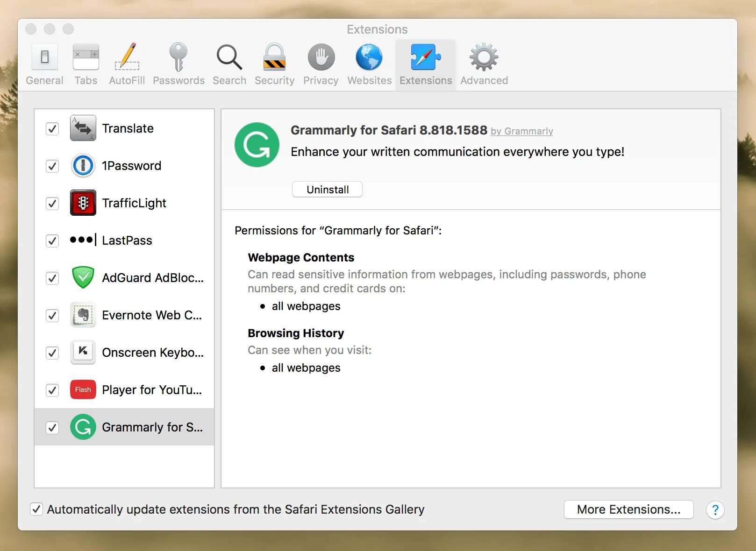Select the AdGuard AdBloc... row name
Screen dimensions: 756x551
[x=153, y=278]
